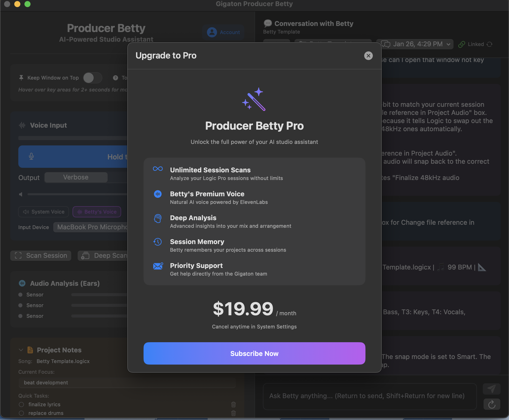Adjust the output volume slider

76,194
